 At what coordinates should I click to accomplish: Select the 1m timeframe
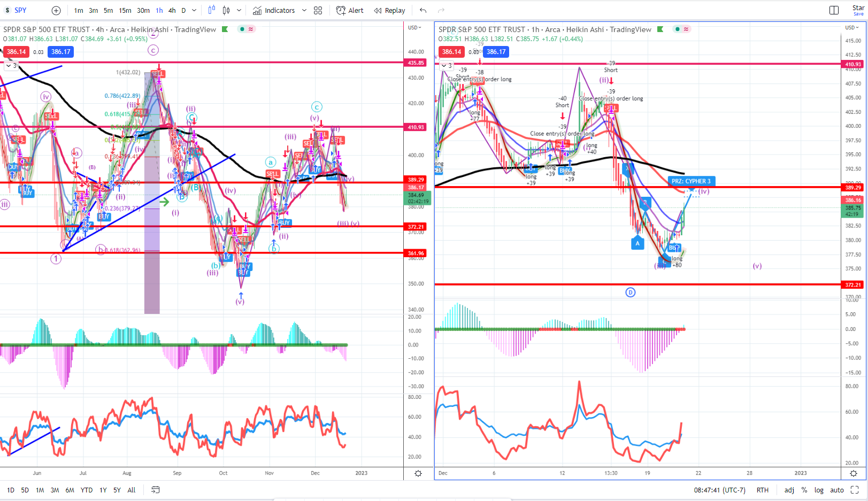(x=79, y=10)
